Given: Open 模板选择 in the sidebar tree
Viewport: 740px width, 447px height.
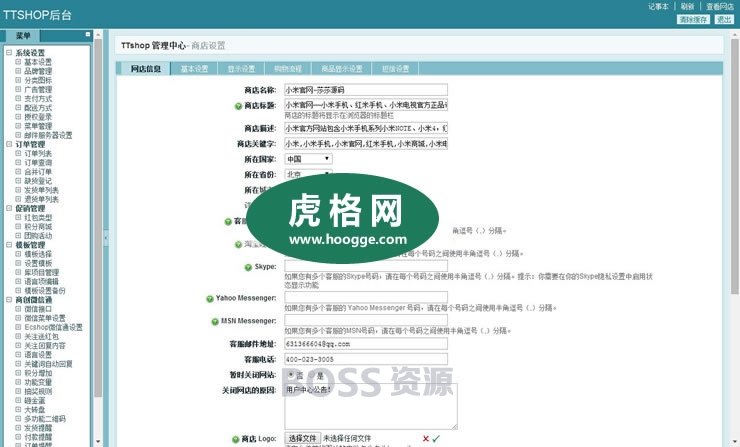Looking at the screenshot, I should (x=38, y=254).
